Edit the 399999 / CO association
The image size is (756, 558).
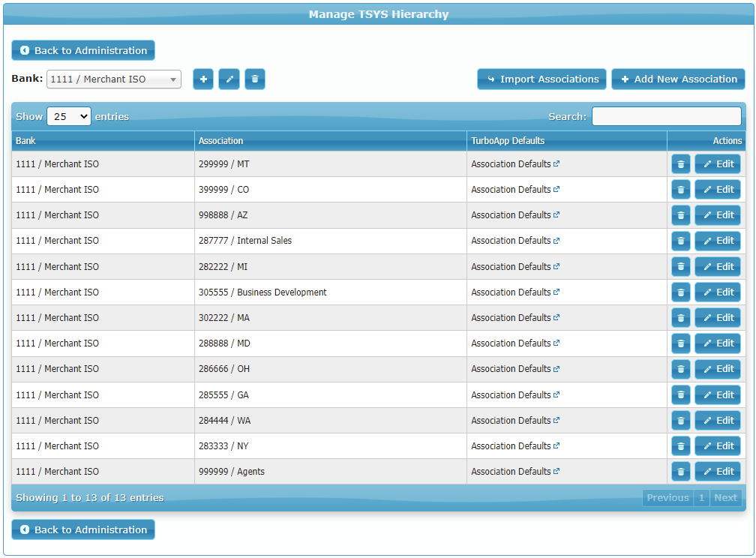[x=718, y=190]
